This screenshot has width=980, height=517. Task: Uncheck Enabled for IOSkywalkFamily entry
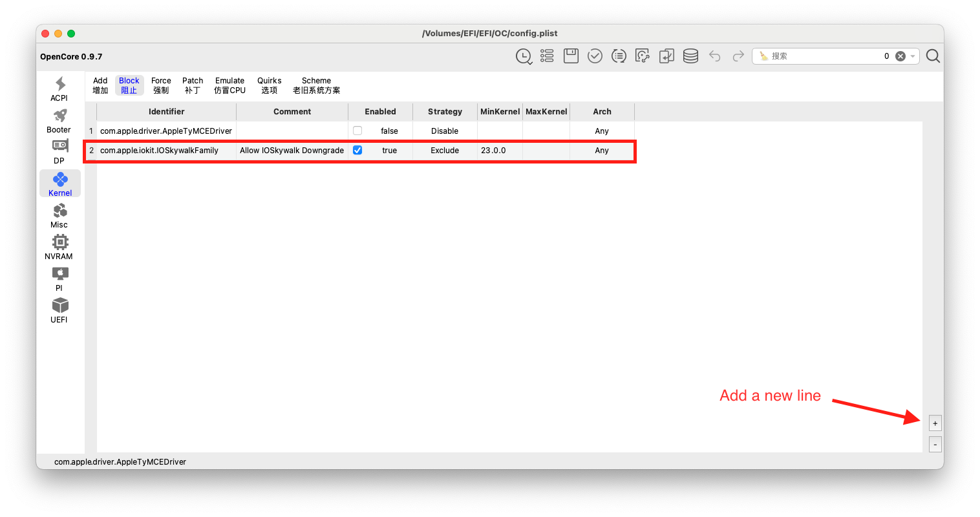[x=357, y=150]
